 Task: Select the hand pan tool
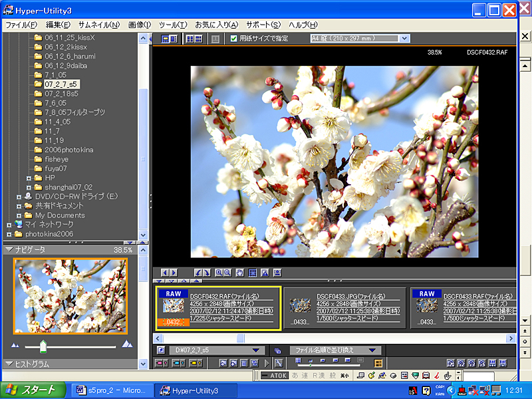coord(240,273)
